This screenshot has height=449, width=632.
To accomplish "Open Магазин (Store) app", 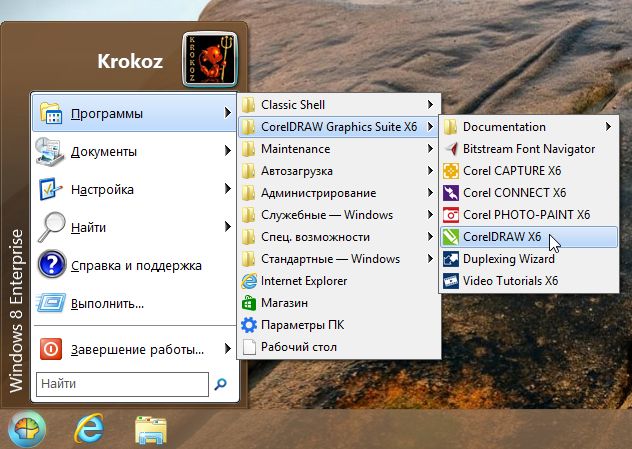I will point(284,303).
